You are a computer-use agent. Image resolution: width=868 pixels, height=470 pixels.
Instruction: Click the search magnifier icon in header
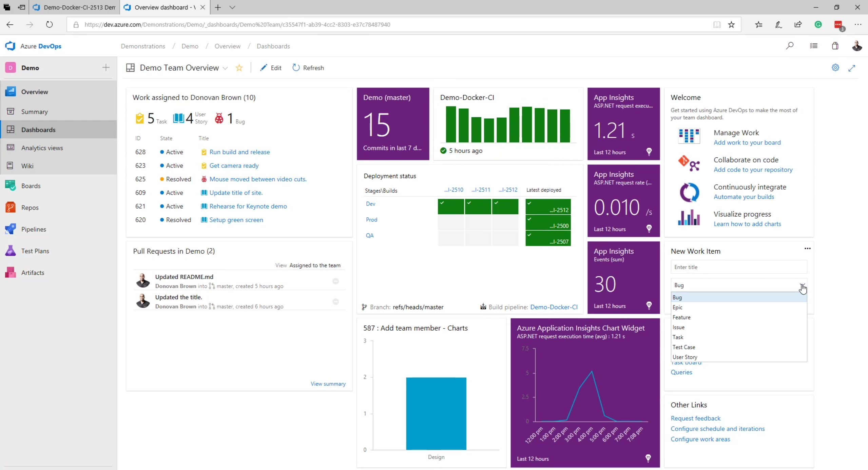[790, 46]
